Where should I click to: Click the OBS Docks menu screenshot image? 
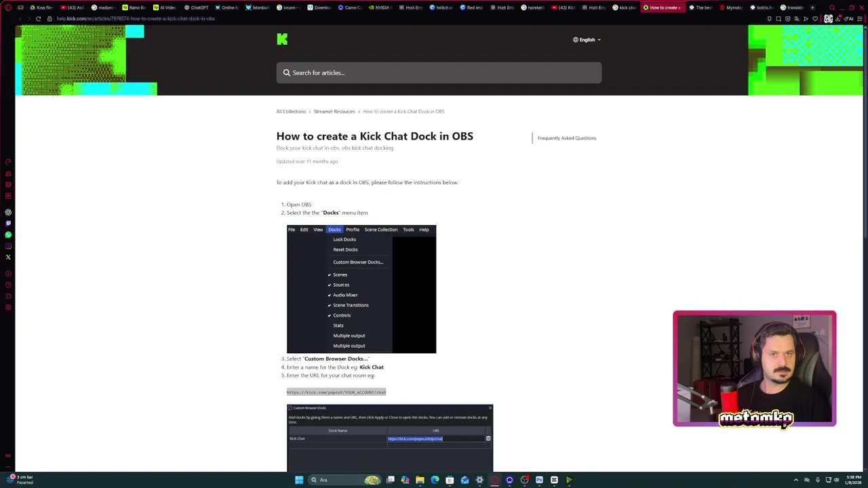[361, 289]
